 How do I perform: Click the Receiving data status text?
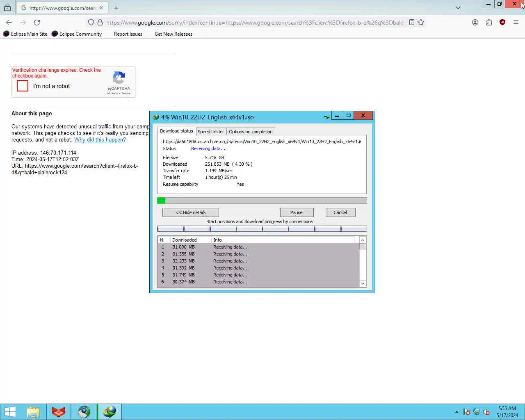pyautogui.click(x=208, y=148)
